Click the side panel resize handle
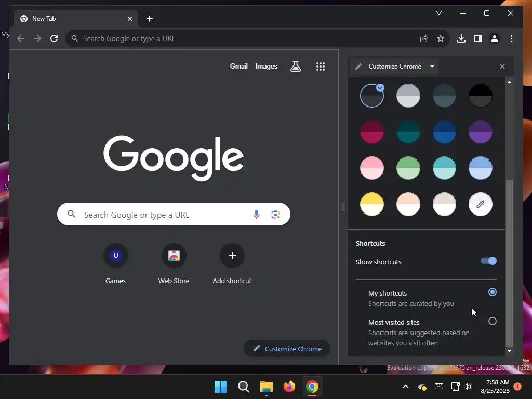 343,207
